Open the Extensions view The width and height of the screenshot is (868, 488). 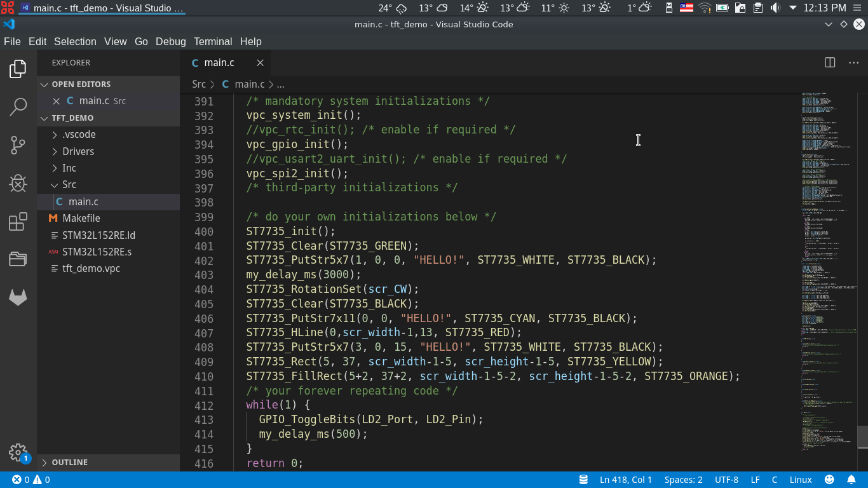[x=18, y=222]
